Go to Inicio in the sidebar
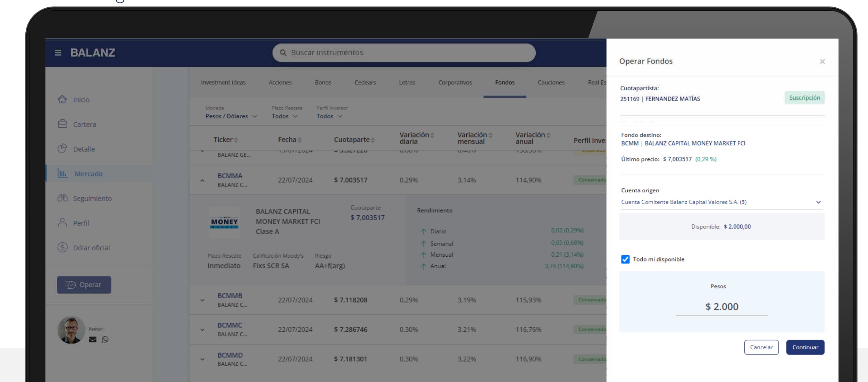The width and height of the screenshot is (868, 382). coord(74,100)
